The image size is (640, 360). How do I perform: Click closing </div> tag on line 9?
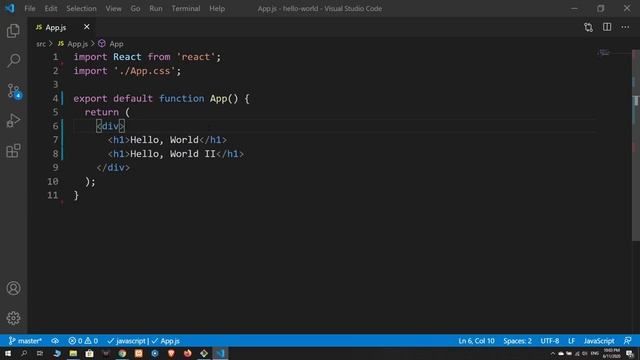(113, 168)
